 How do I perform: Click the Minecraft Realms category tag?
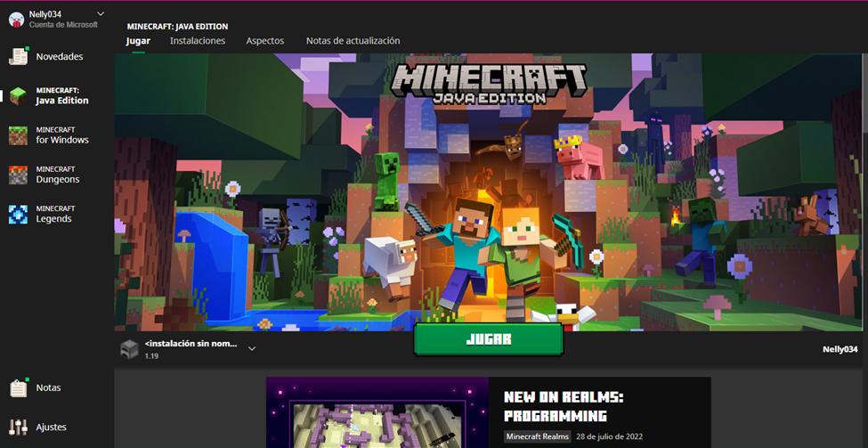click(538, 437)
